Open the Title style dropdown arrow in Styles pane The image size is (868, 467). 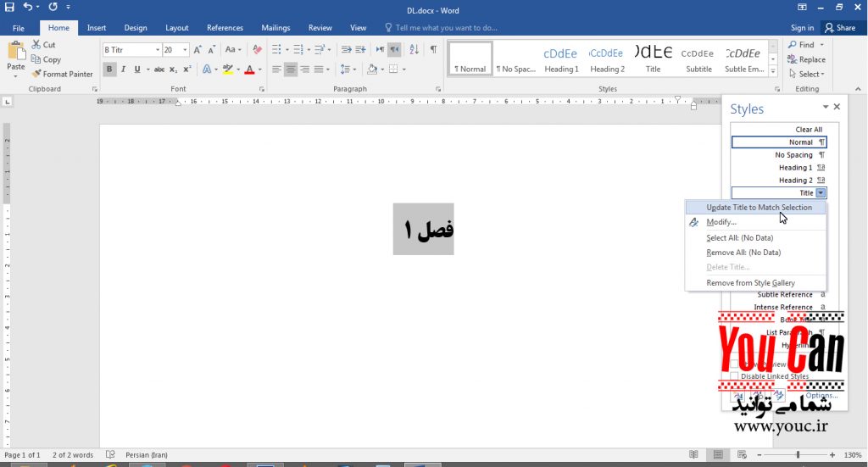click(x=821, y=193)
